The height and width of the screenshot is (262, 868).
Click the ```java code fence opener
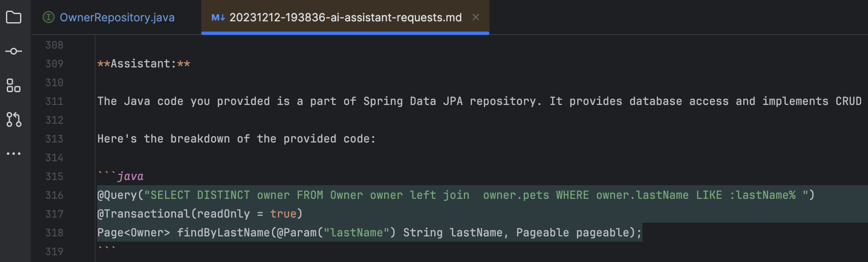pos(120,176)
